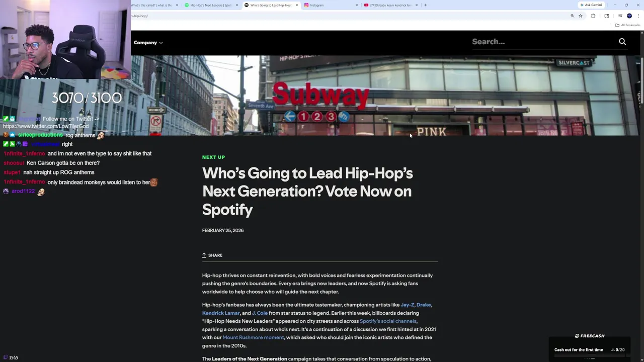Click the search magnifier icon on Spotify newsroom

point(622,42)
